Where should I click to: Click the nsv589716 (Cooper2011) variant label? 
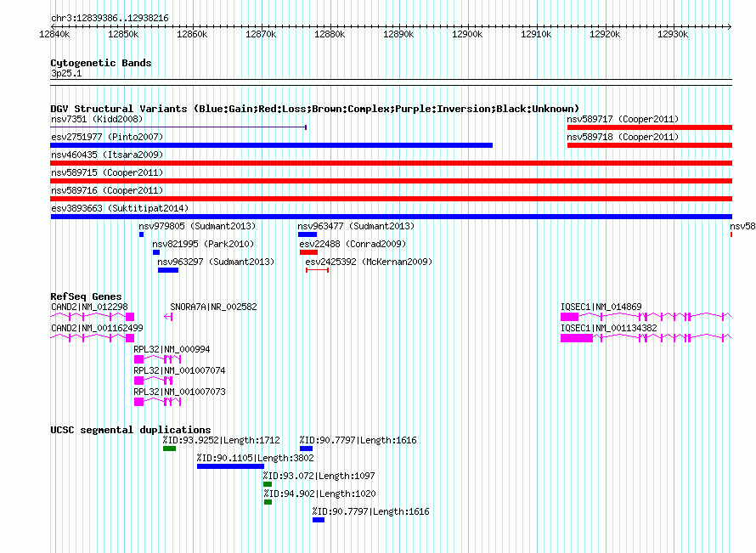tap(107, 190)
